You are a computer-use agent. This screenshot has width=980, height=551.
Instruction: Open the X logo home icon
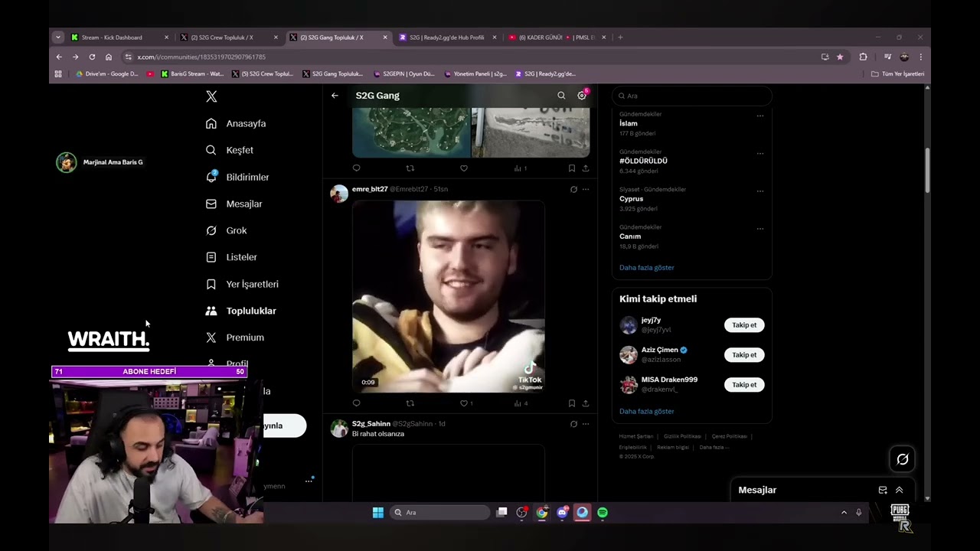coord(211,96)
